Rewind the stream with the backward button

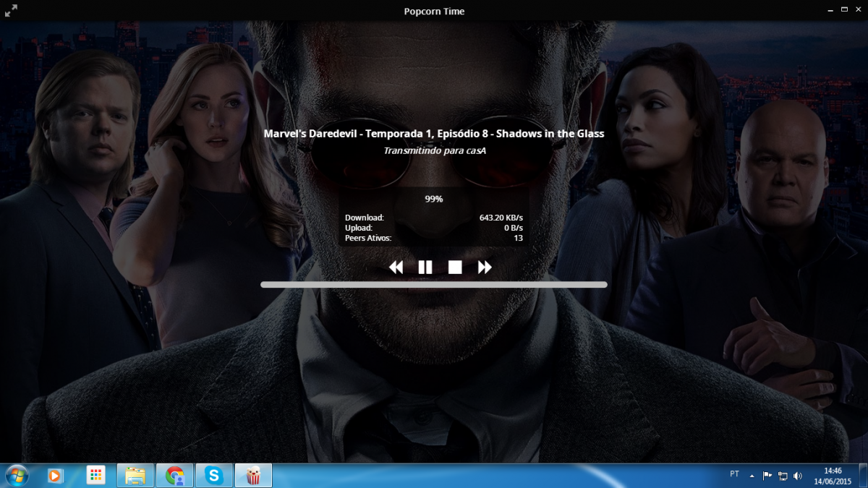pos(396,267)
